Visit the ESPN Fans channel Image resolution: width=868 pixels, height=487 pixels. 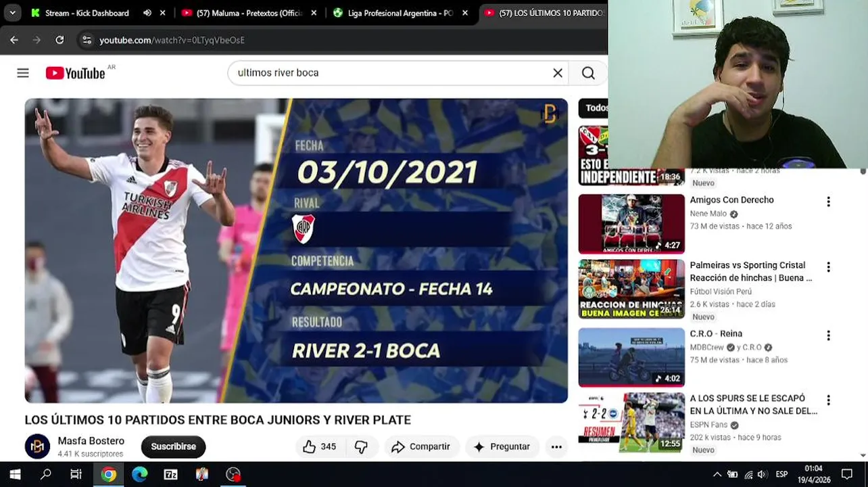click(x=708, y=425)
